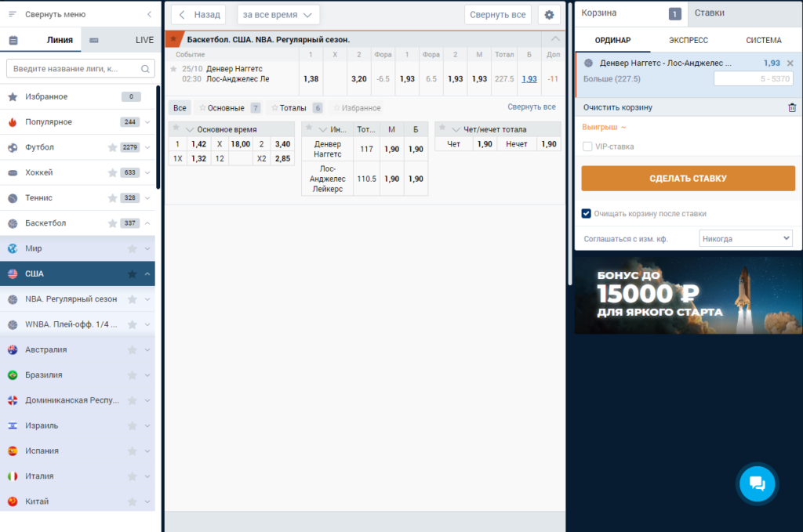Click Свернуть меню label
The width and height of the screenshot is (803, 532).
coord(56,14)
